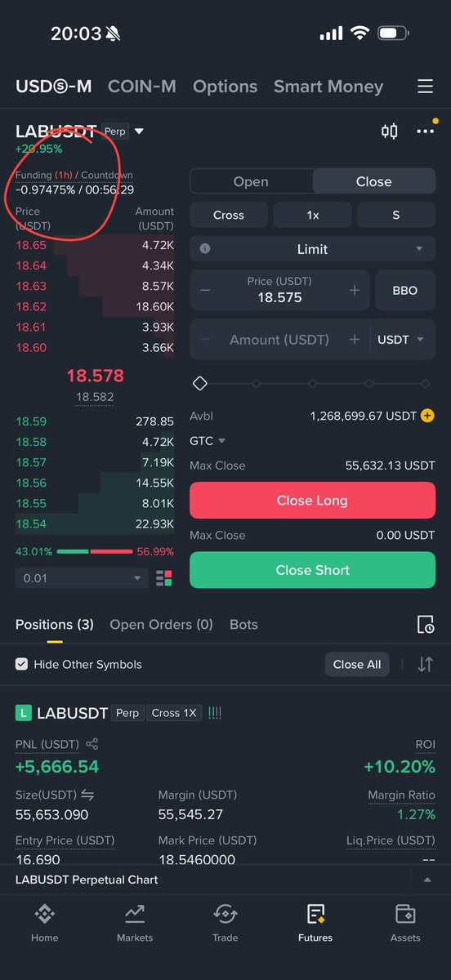Tap the yellow plus deposit icon
Viewport: 451px width, 980px height.
[427, 416]
